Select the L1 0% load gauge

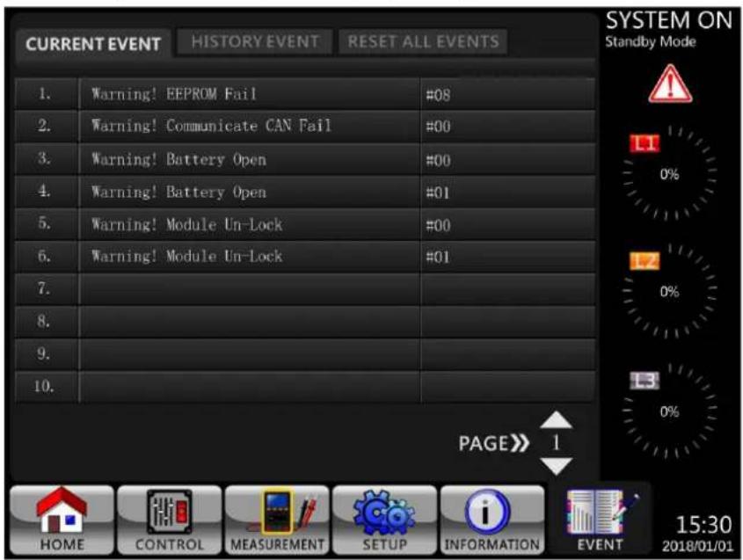pyautogui.click(x=669, y=173)
